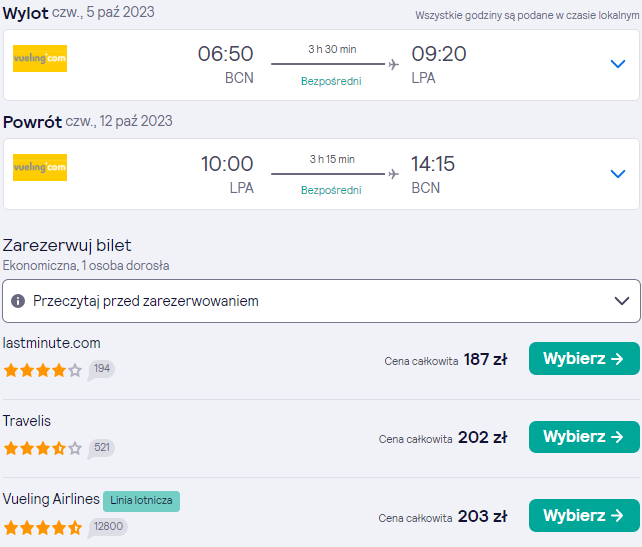
Task: Click the '202 zł' total price
Action: (x=483, y=437)
